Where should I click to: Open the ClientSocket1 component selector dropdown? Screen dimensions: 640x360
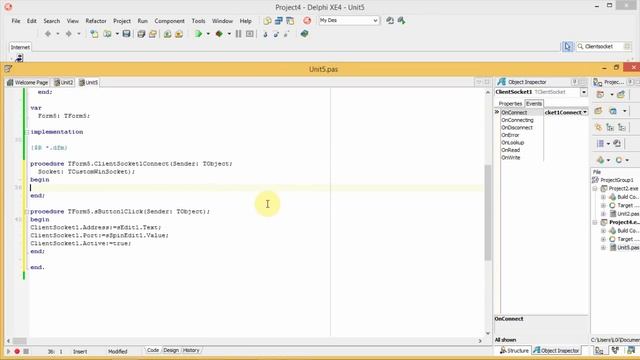tap(584, 92)
